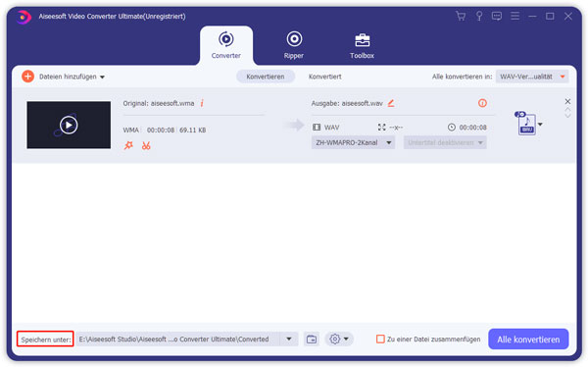The image size is (588, 367).
Task: Open the ZH-WMAPRO-2Kanal audio track dropdown
Action: (353, 142)
